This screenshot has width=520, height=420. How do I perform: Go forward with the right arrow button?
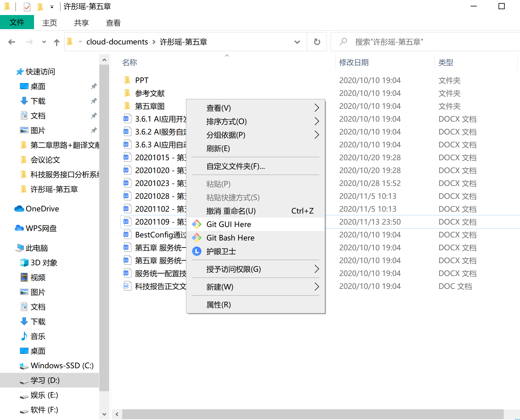pos(29,42)
